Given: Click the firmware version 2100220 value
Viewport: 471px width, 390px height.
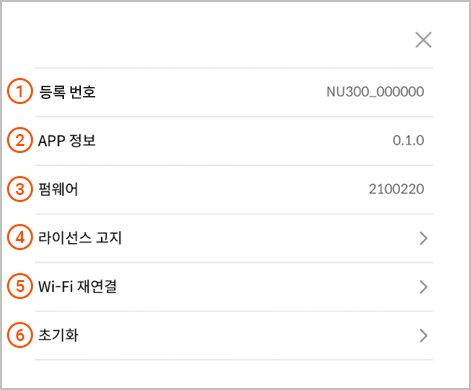Looking at the screenshot, I should [x=396, y=189].
